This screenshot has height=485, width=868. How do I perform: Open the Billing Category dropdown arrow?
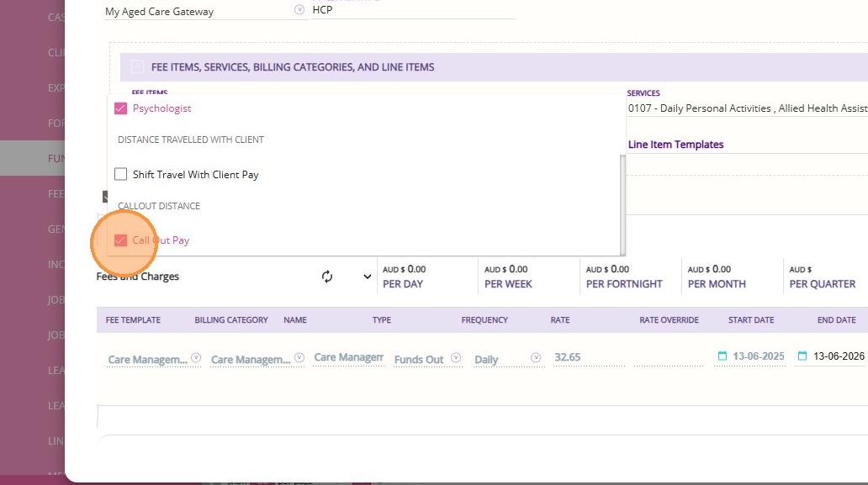coord(299,358)
